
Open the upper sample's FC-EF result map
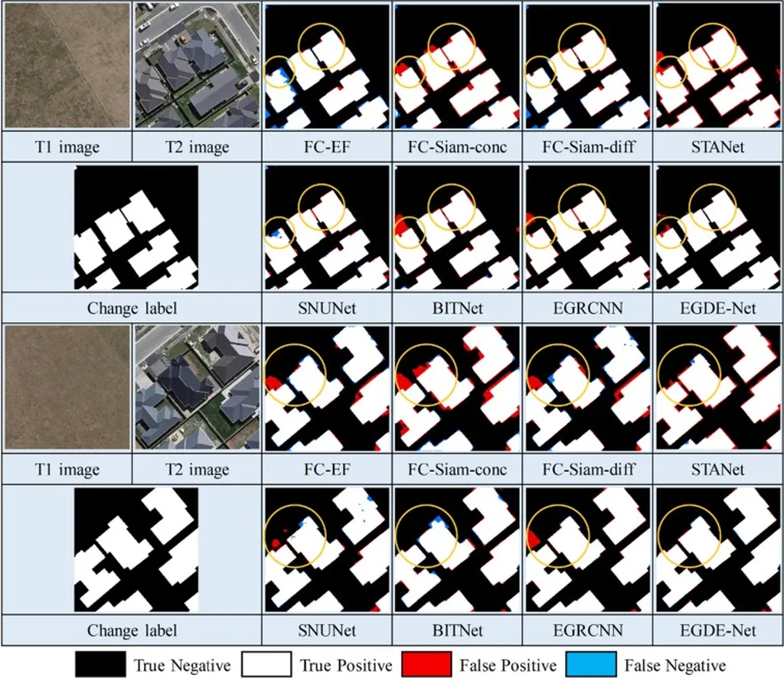327,67
